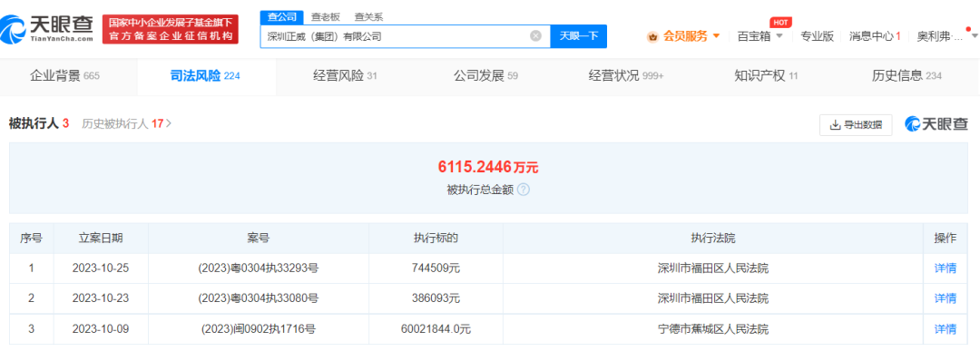
Task: Click the question mark help icon near 被执行总金额
Action: click(x=524, y=190)
